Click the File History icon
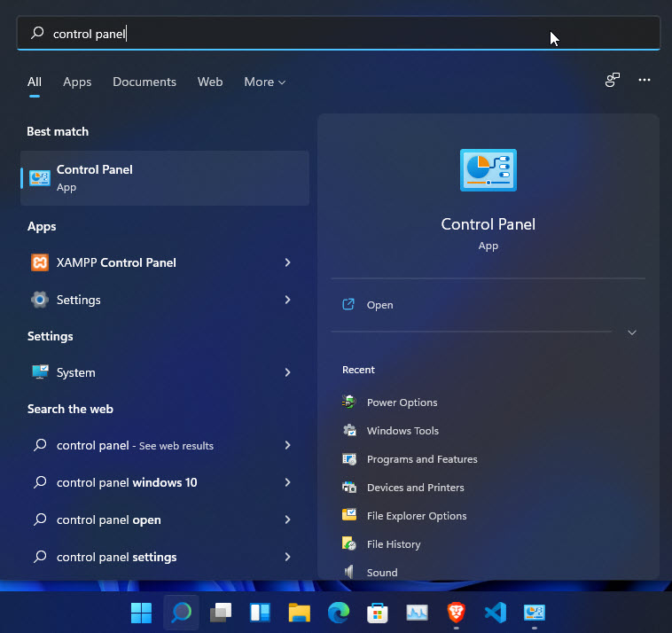This screenshot has height=633, width=672. (x=349, y=543)
